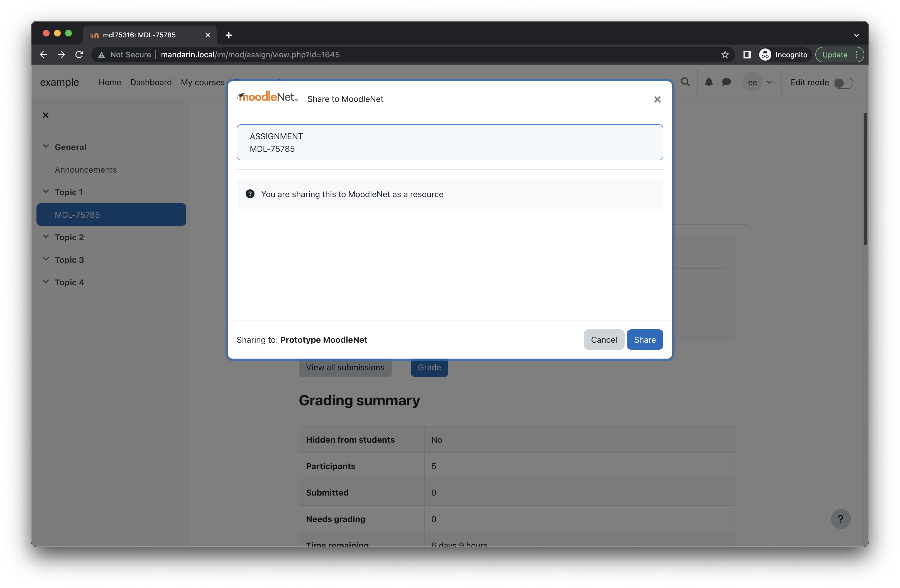This screenshot has height=588, width=900.
Task: Open Topic 2 section link
Action: (x=69, y=237)
